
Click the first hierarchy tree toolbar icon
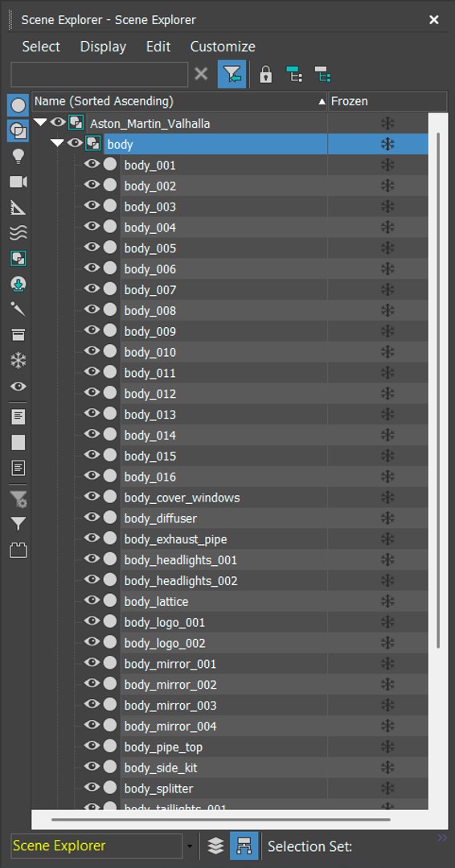point(294,74)
